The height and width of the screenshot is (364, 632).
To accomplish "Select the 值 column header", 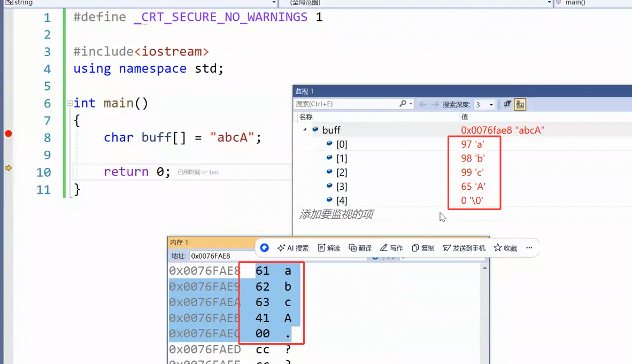I will [465, 117].
